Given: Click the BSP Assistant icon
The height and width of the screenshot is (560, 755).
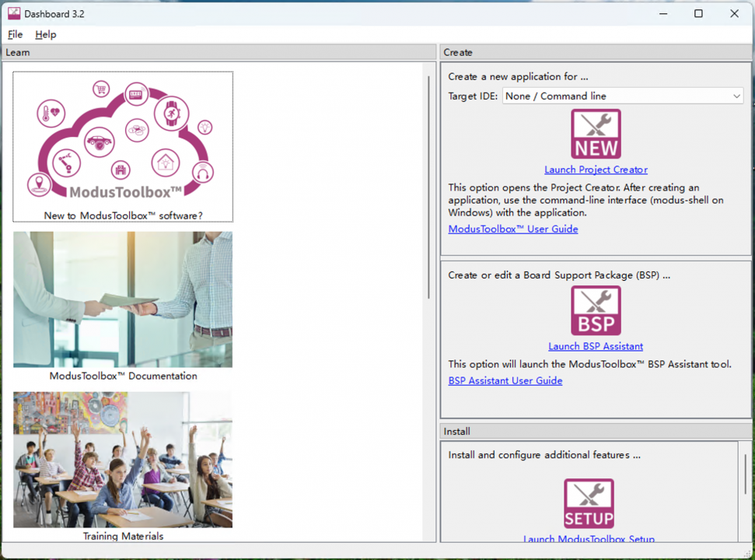Looking at the screenshot, I should (x=596, y=310).
